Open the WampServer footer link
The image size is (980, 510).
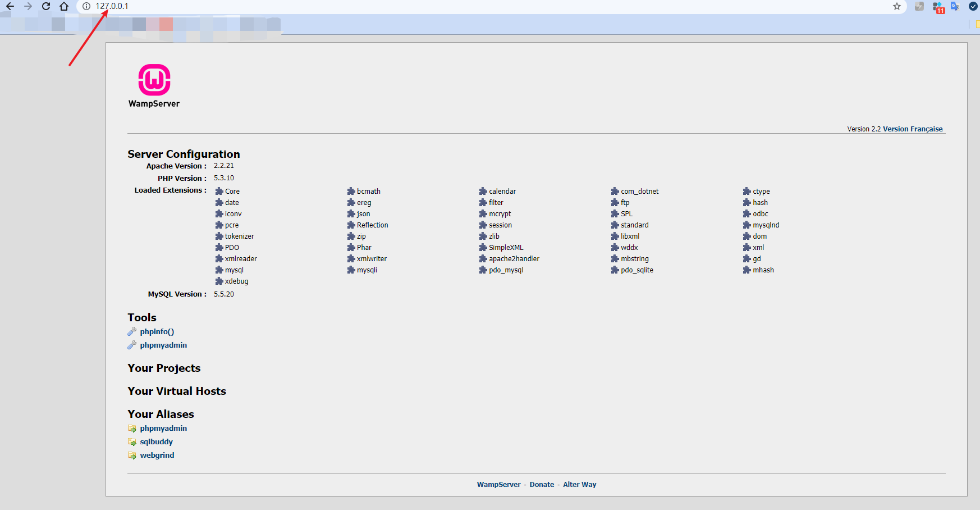tap(499, 485)
